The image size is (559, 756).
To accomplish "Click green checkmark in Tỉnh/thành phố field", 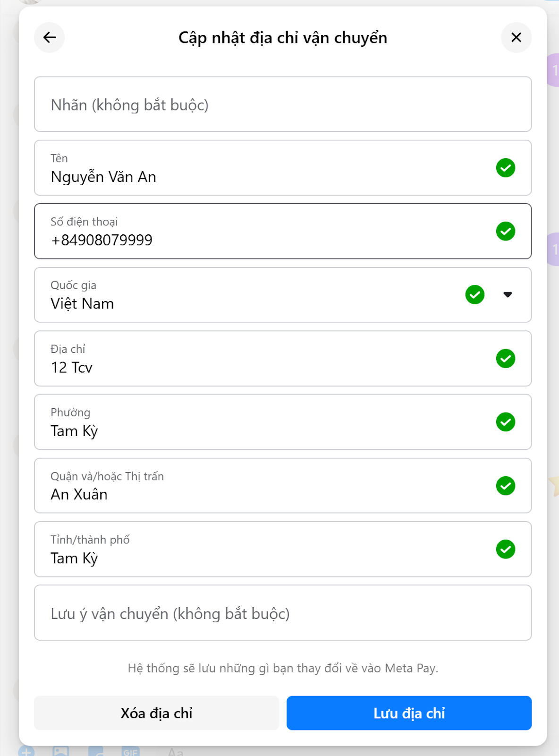I will 505,549.
